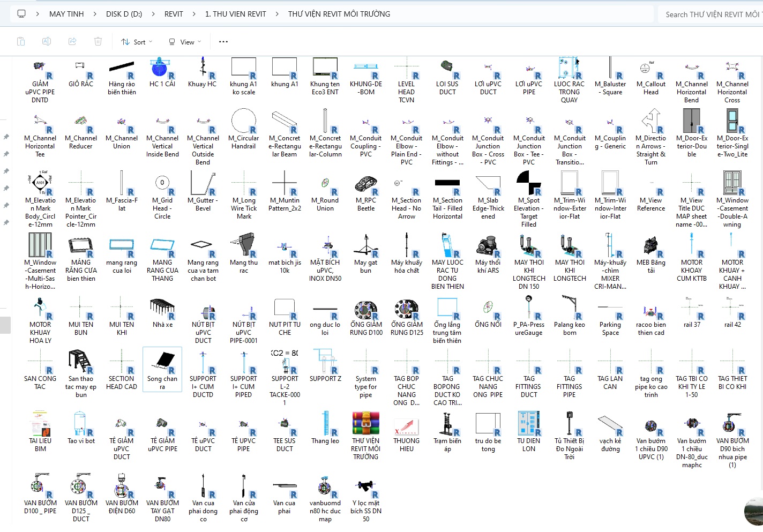Open the View dropdown
This screenshot has height=532, width=763.
[185, 42]
